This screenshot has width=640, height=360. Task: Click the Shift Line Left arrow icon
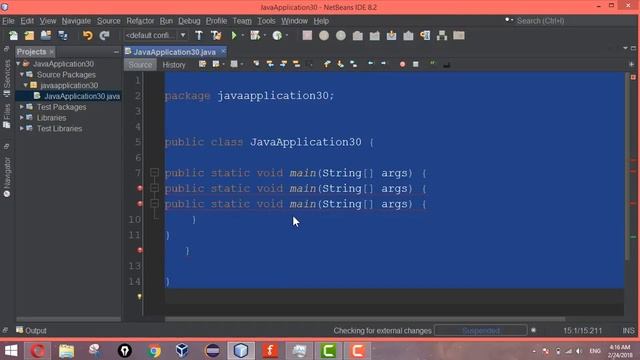pos(371,64)
